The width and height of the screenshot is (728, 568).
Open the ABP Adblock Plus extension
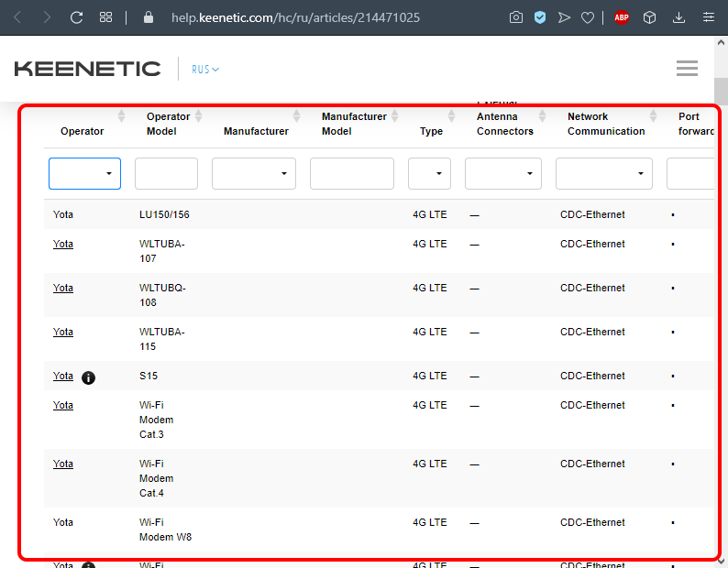coord(622,17)
